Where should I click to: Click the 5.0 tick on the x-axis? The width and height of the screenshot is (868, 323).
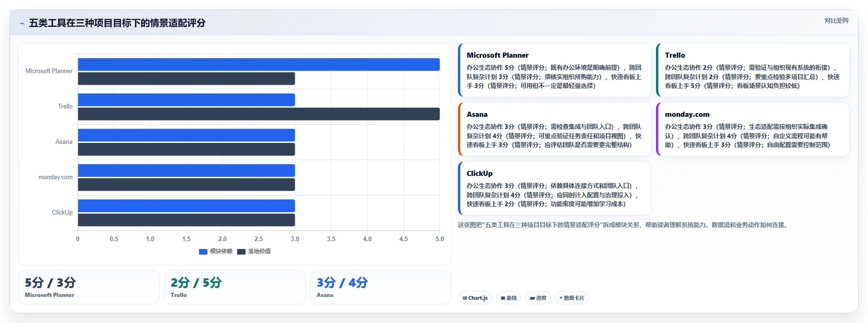[439, 239]
